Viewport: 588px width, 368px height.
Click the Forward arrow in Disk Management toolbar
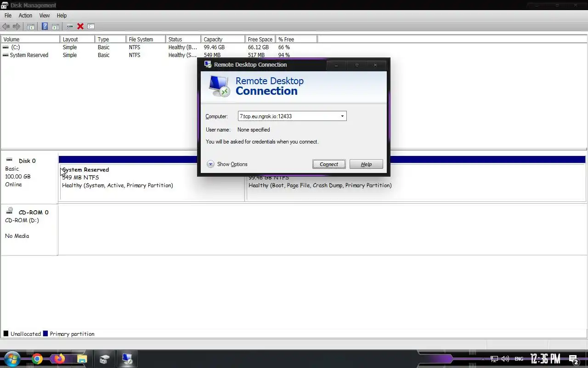point(17,27)
